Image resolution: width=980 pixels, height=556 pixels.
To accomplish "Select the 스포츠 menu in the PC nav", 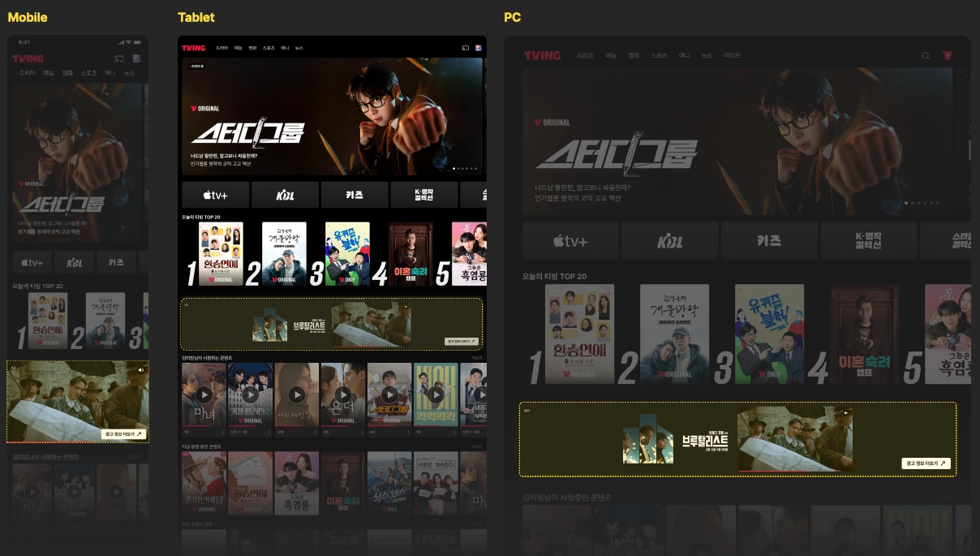I will 659,56.
